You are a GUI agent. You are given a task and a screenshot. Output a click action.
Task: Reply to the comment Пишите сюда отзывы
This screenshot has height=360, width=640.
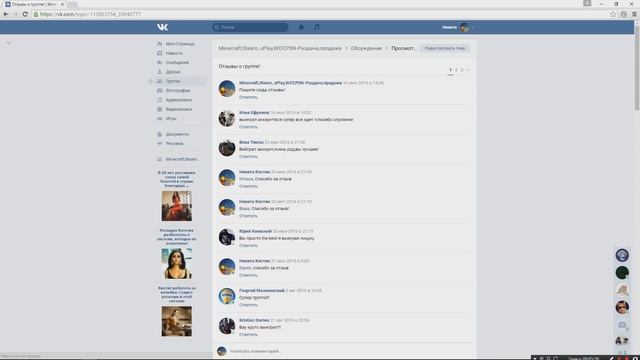point(248,97)
